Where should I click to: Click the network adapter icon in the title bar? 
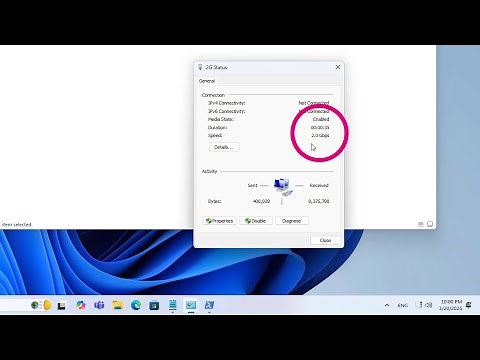200,67
